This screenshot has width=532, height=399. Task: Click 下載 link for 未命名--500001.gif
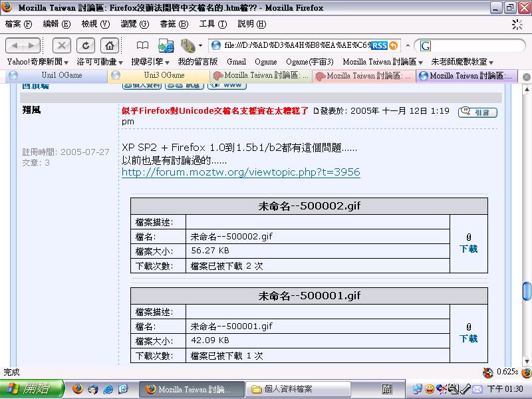coord(469,338)
